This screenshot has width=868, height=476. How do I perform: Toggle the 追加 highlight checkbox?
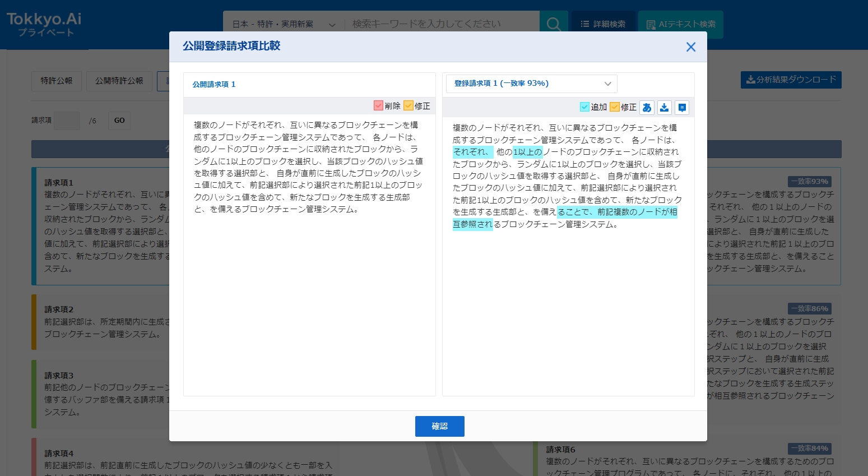585,107
